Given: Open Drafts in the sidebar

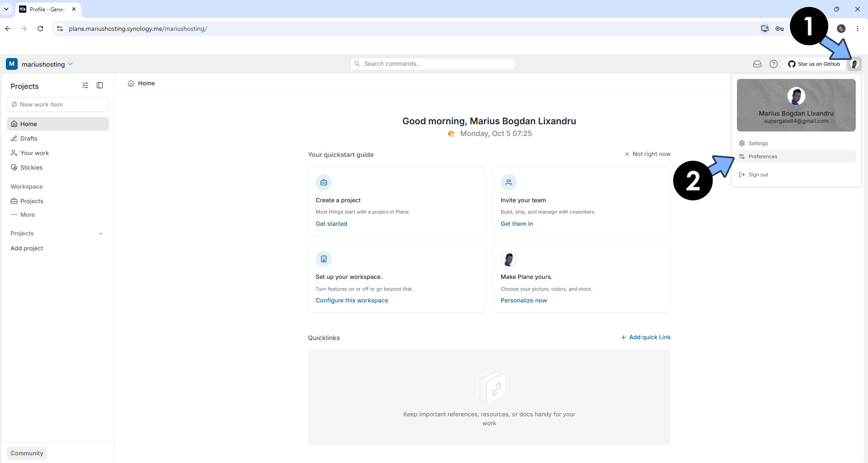Looking at the screenshot, I should 58,138.
